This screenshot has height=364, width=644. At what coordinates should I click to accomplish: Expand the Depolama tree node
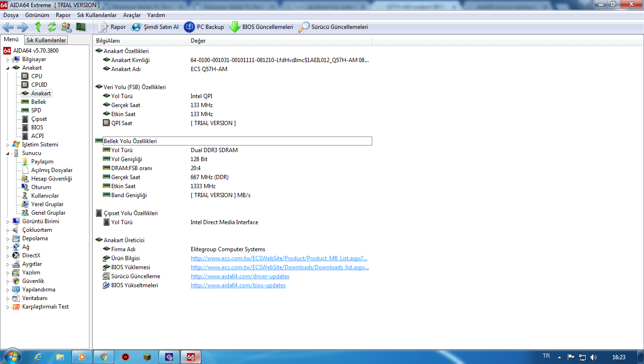pos(8,239)
